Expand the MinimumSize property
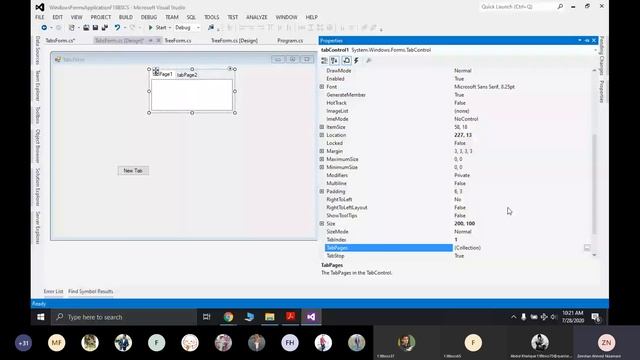This screenshot has width=640, height=360. (x=322, y=167)
